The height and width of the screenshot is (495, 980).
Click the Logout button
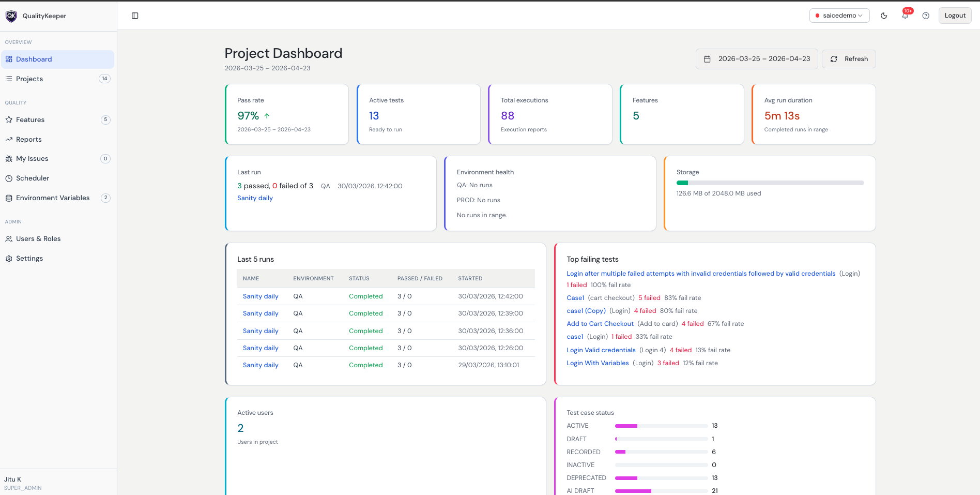coord(955,16)
